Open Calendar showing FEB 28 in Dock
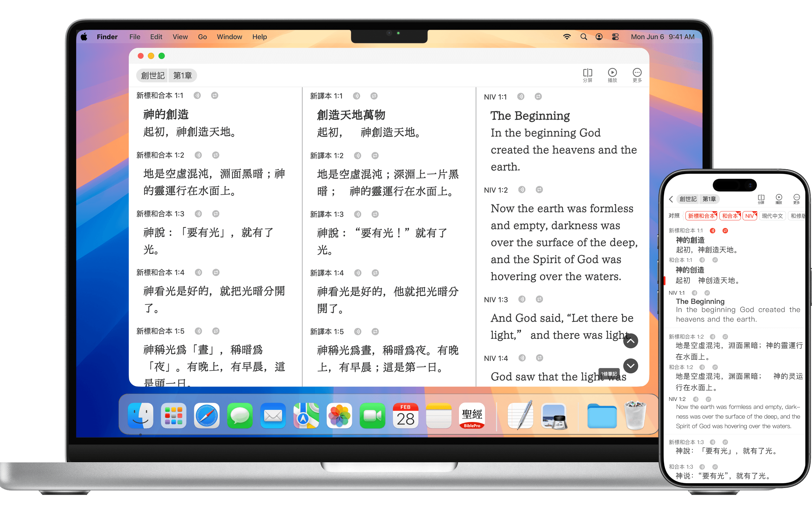The image size is (812, 508). pos(405,416)
